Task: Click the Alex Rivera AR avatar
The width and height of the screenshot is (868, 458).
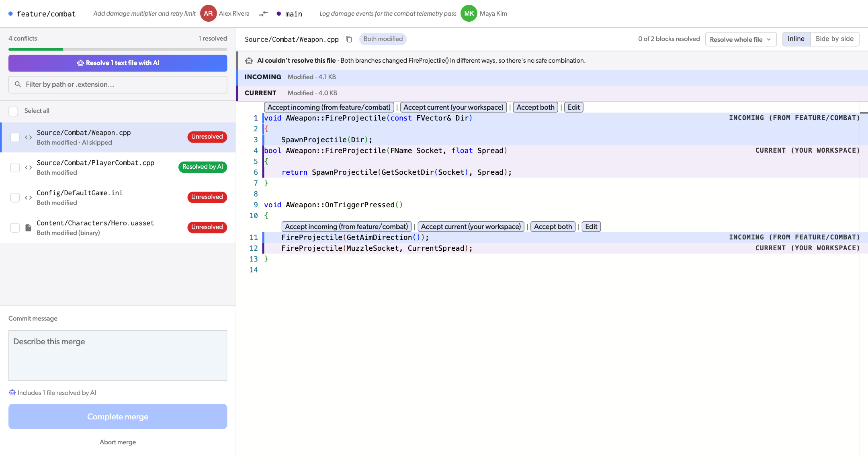Action: tap(208, 13)
